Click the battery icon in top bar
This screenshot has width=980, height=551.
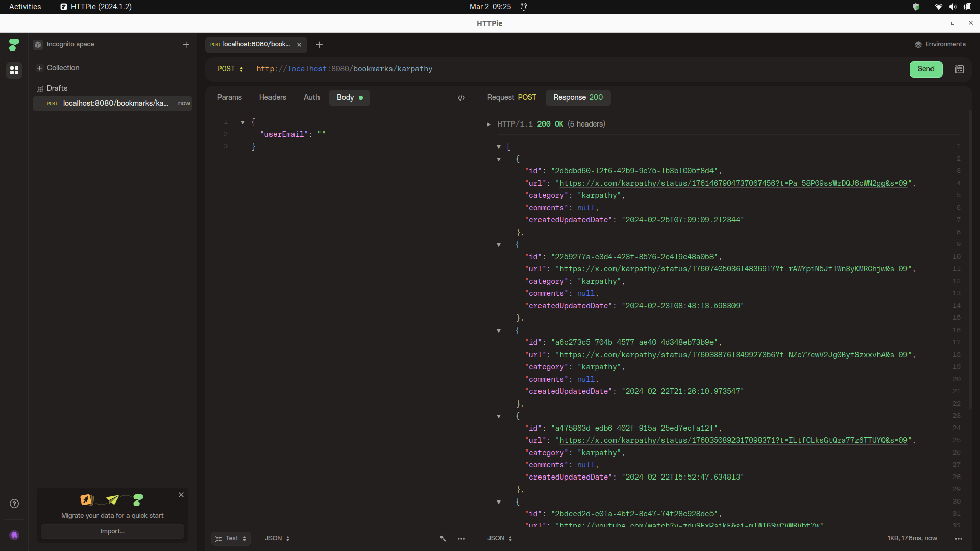click(x=968, y=7)
